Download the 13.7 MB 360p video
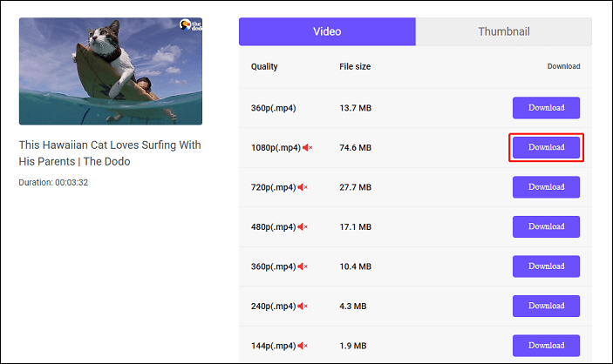 546,108
